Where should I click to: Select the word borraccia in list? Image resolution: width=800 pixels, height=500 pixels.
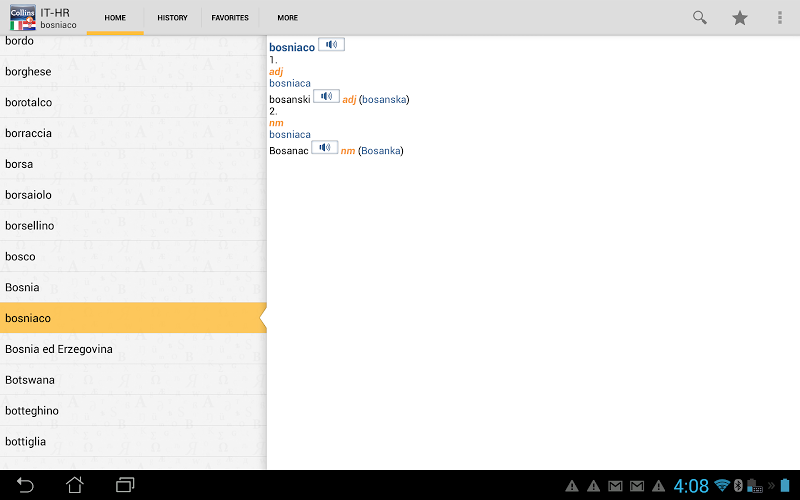[133, 133]
